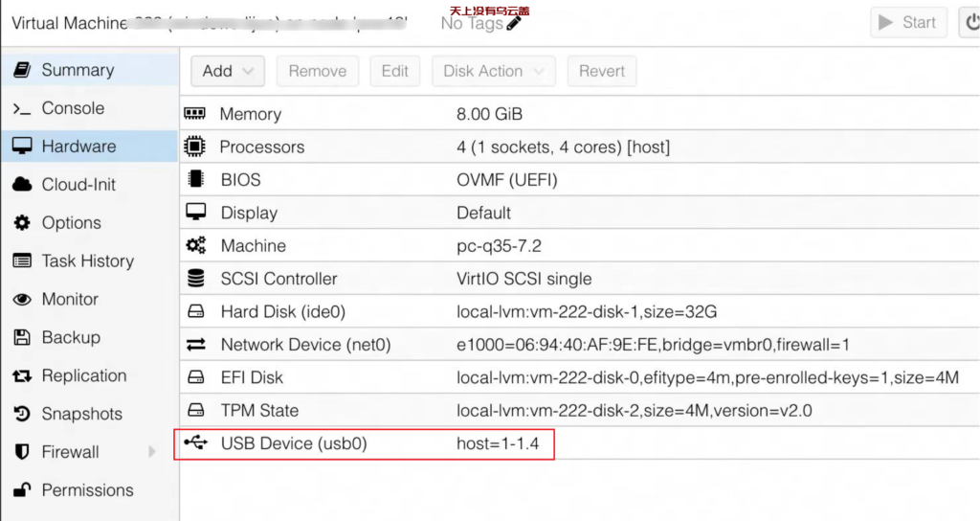The height and width of the screenshot is (521, 980).
Task: Click the power icon next to Start
Action: [971, 23]
